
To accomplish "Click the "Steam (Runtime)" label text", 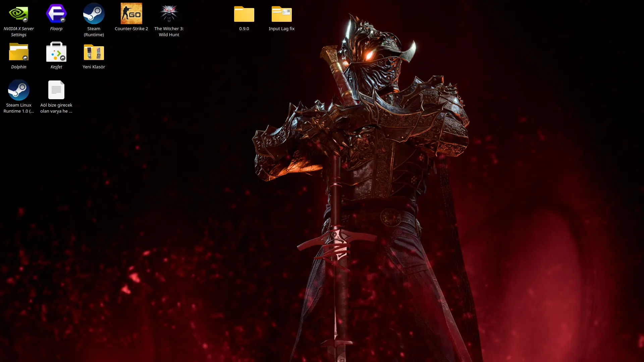I will (x=94, y=32).
